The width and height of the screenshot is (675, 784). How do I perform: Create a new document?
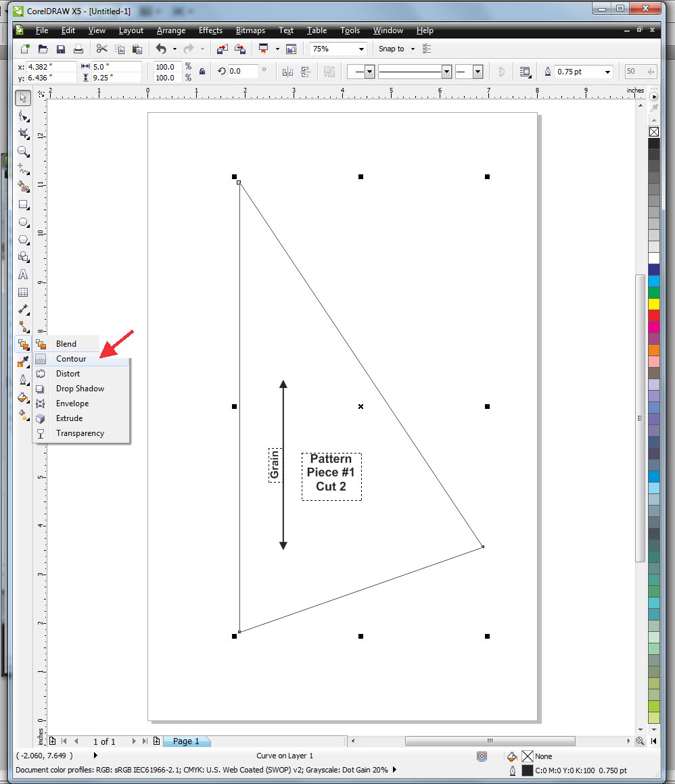[25, 49]
